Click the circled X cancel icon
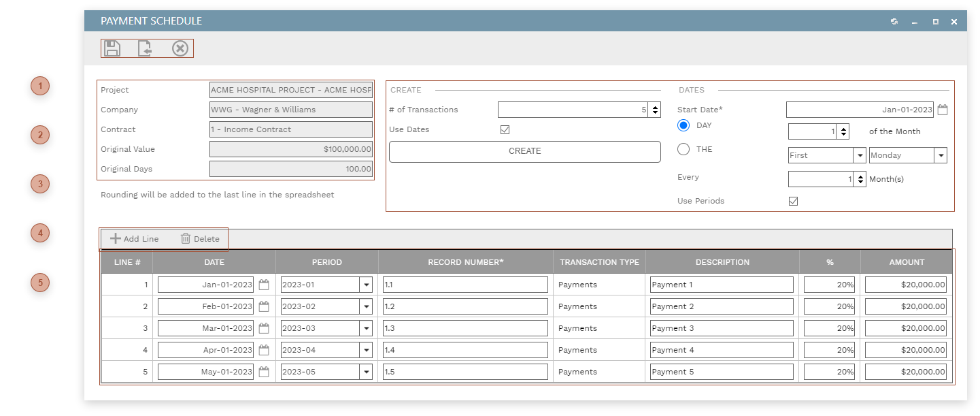The height and width of the screenshot is (416, 980). coord(180,48)
